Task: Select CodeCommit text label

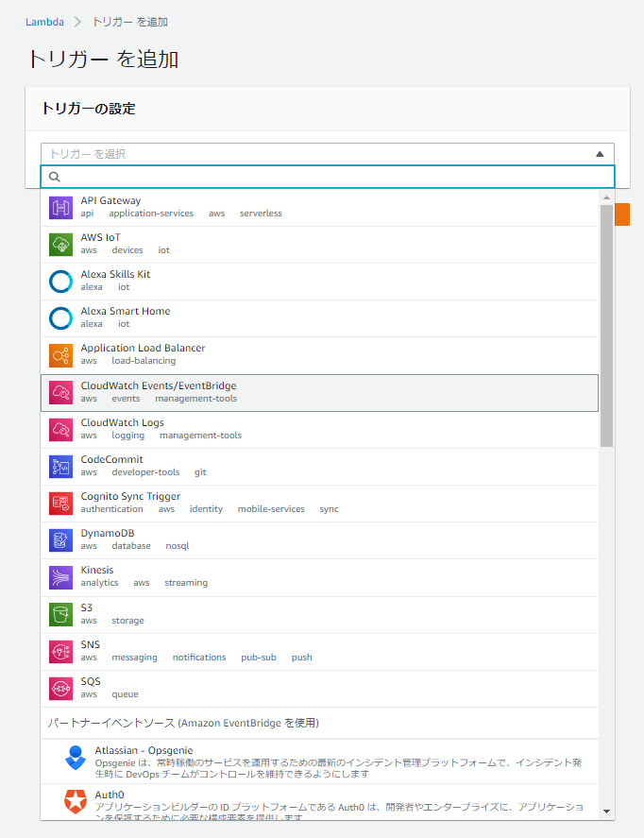Action: pos(111,459)
